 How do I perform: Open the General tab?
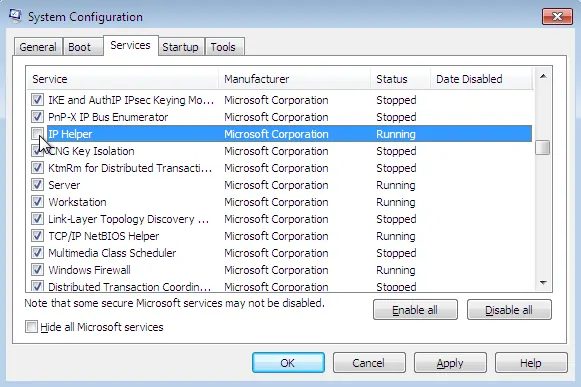[38, 47]
